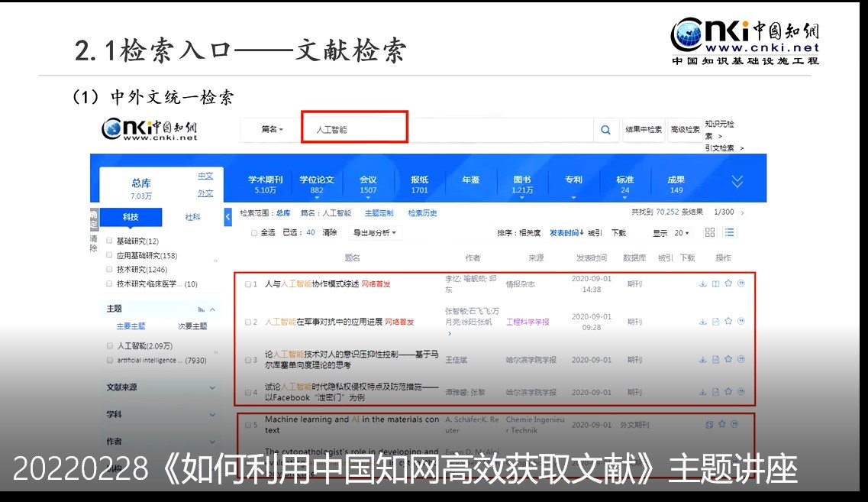Switch to the 学术期刊 tab
Image resolution: width=868 pixels, height=502 pixels.
(x=265, y=184)
